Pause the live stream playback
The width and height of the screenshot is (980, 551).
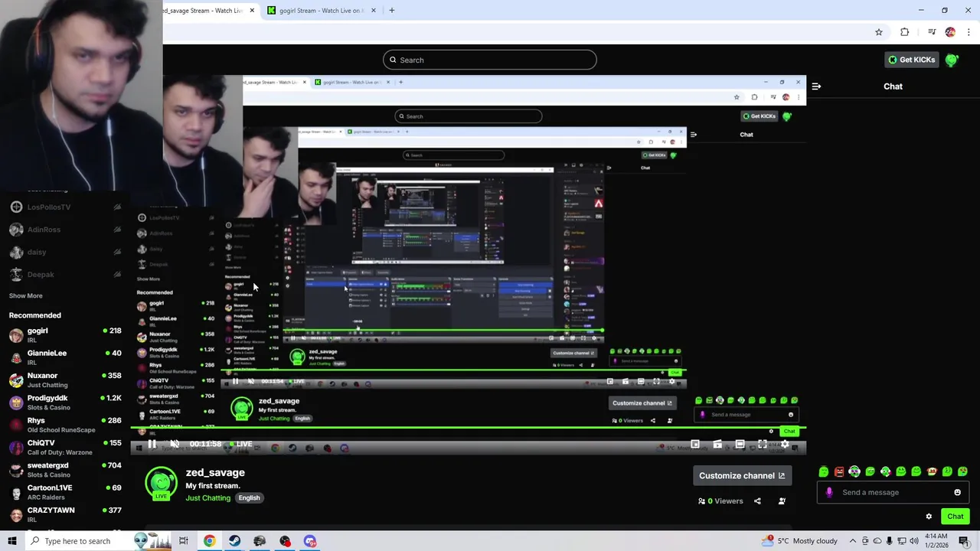[x=152, y=444]
